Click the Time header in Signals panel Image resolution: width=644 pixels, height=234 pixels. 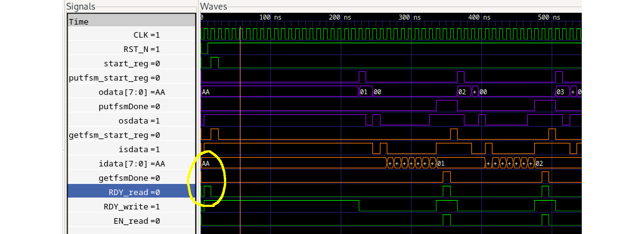(79, 22)
